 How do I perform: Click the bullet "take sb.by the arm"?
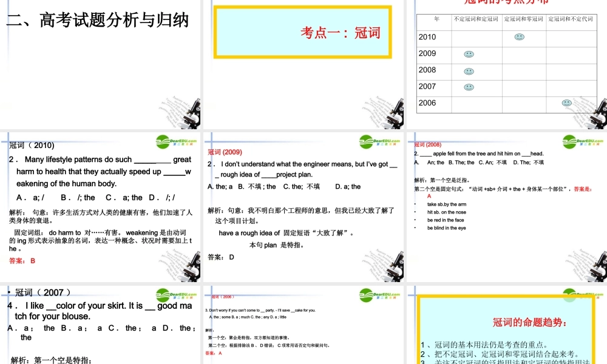(447, 204)
